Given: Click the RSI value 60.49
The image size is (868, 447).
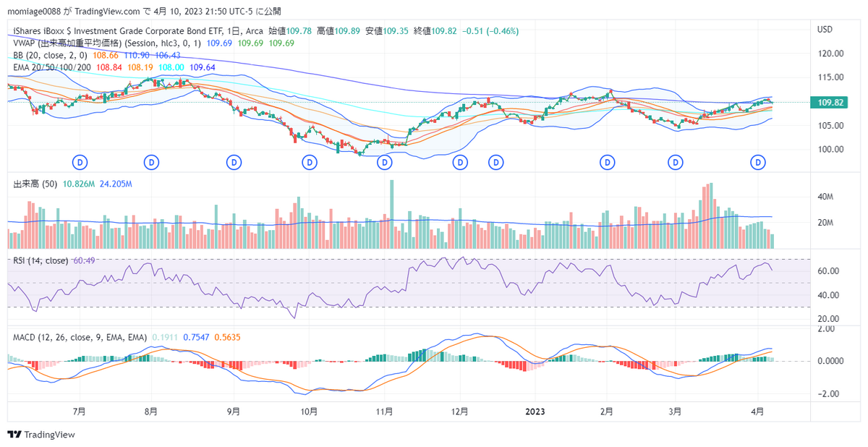Looking at the screenshot, I should pyautogui.click(x=85, y=260).
